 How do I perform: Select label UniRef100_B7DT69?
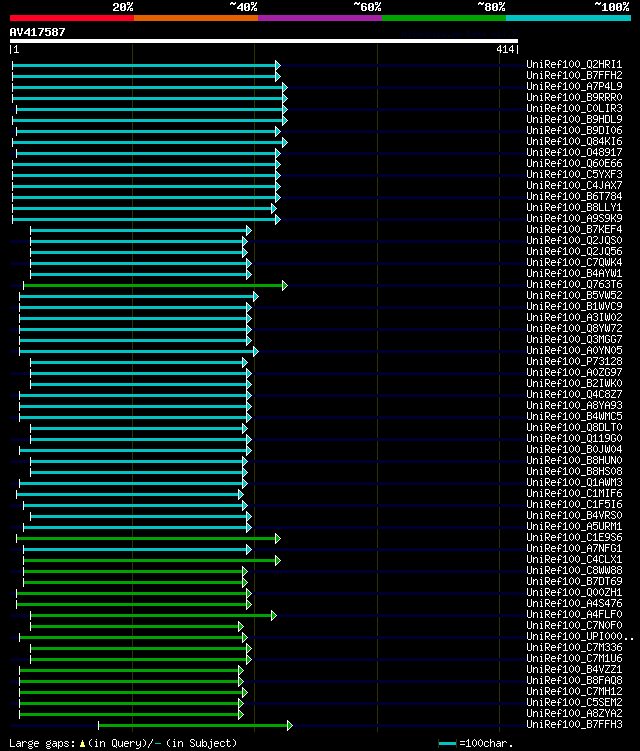pyautogui.click(x=574, y=582)
